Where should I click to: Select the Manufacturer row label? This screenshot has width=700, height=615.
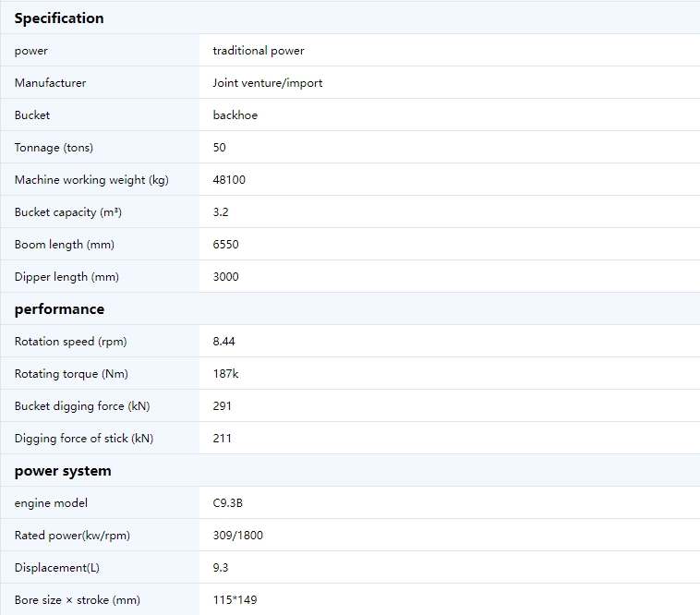[50, 83]
